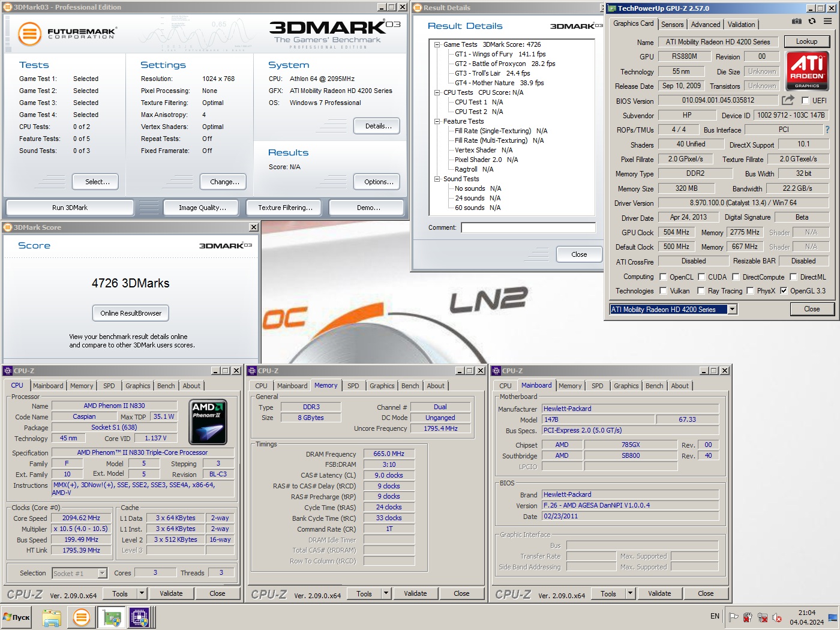840x630 pixels.
Task: Toggle the PhysX checkbox
Action: (750, 291)
